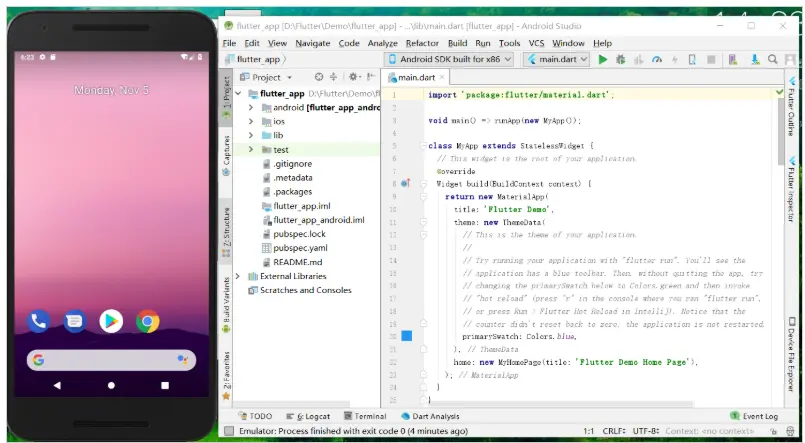Tap the emulator Recents square button
The height and width of the screenshot is (443, 805).
click(165, 385)
